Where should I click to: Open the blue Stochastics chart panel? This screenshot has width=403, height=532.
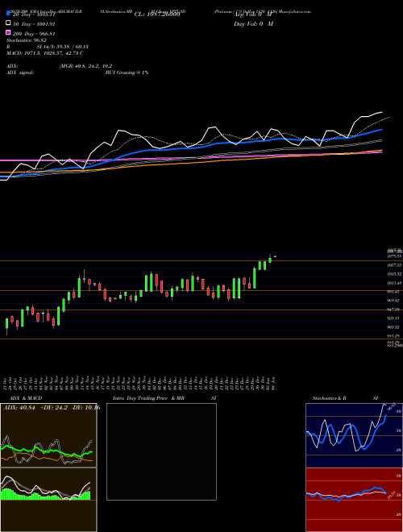point(354,435)
